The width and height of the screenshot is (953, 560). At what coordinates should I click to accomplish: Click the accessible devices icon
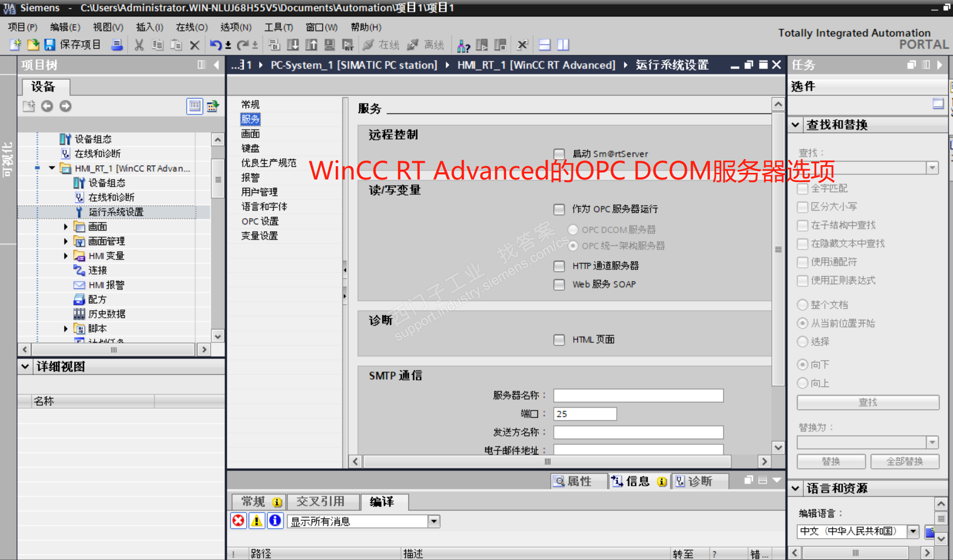pos(464,45)
